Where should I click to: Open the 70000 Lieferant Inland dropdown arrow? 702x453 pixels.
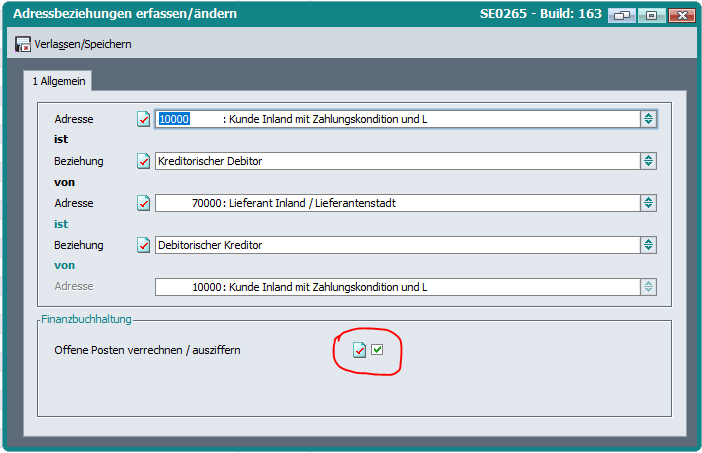tap(649, 203)
